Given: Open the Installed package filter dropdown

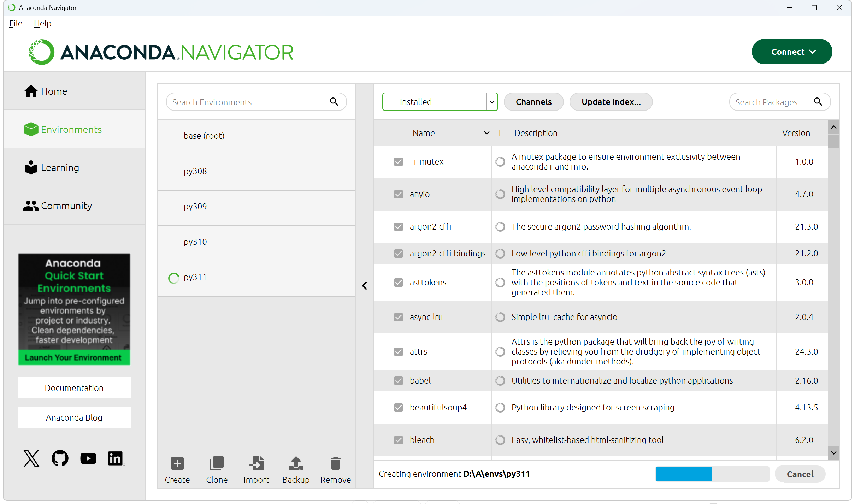Looking at the screenshot, I should click(x=440, y=102).
